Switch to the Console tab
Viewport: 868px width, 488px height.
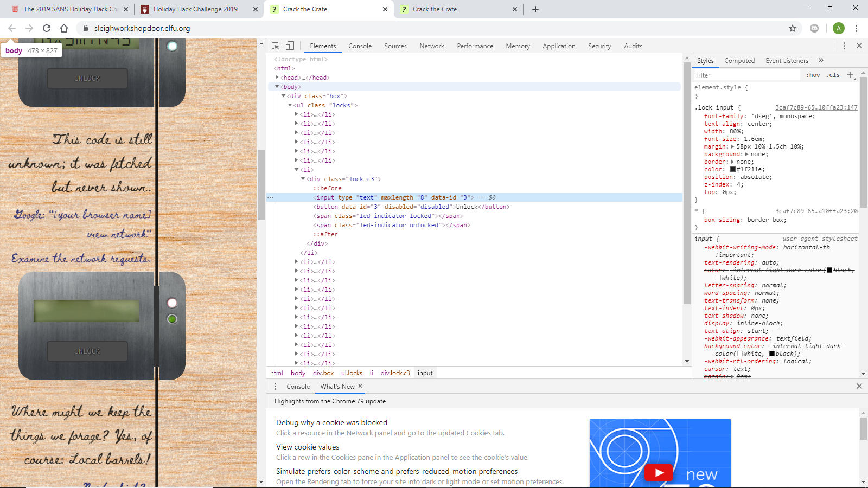pyautogui.click(x=360, y=46)
